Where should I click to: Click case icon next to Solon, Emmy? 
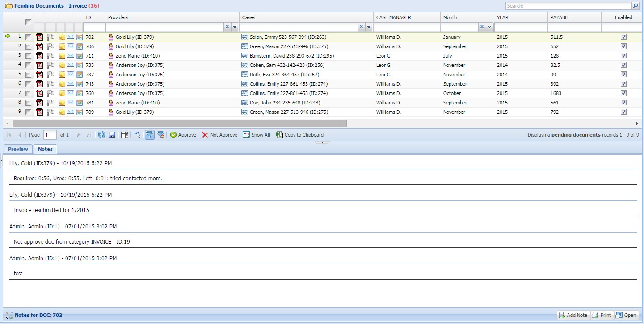coord(244,37)
